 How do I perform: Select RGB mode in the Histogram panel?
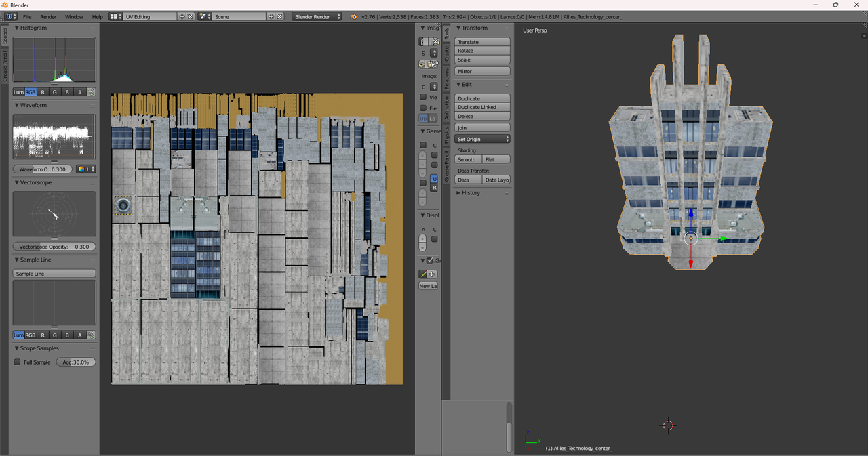click(31, 92)
